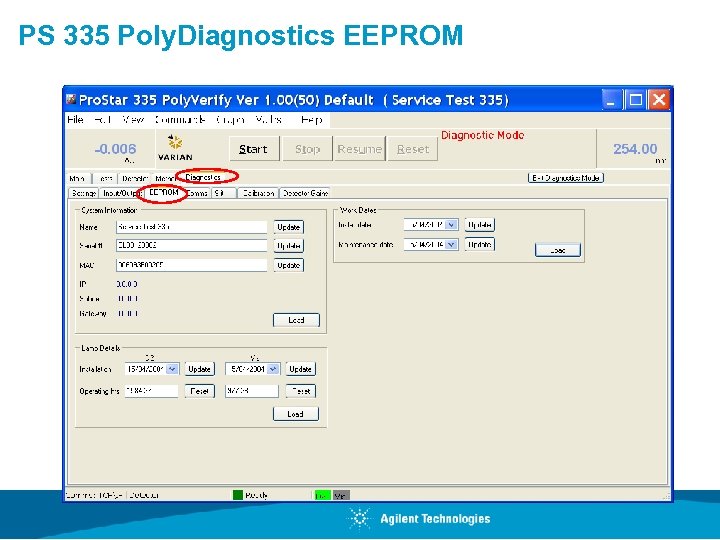Reset the Vis lamp operating hours

point(300,391)
